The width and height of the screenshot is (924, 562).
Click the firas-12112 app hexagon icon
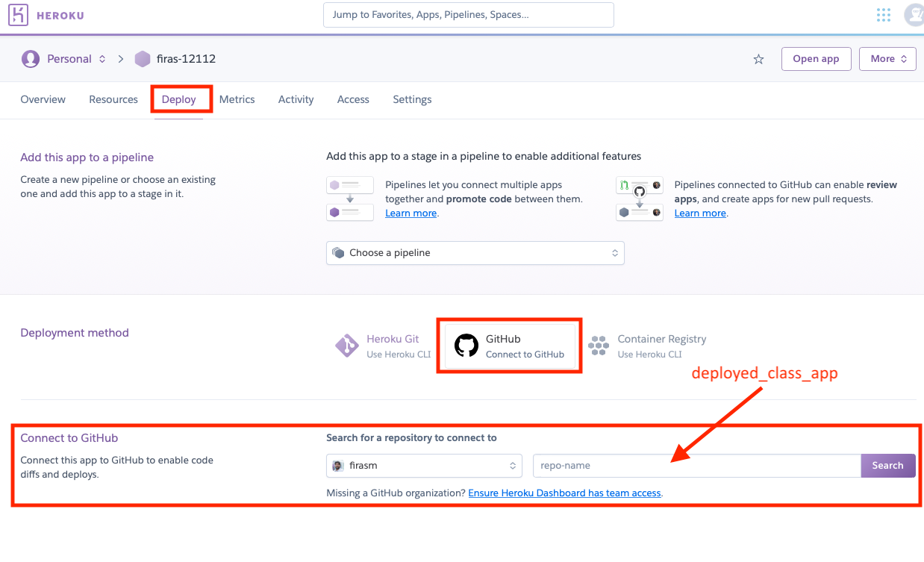coord(143,59)
